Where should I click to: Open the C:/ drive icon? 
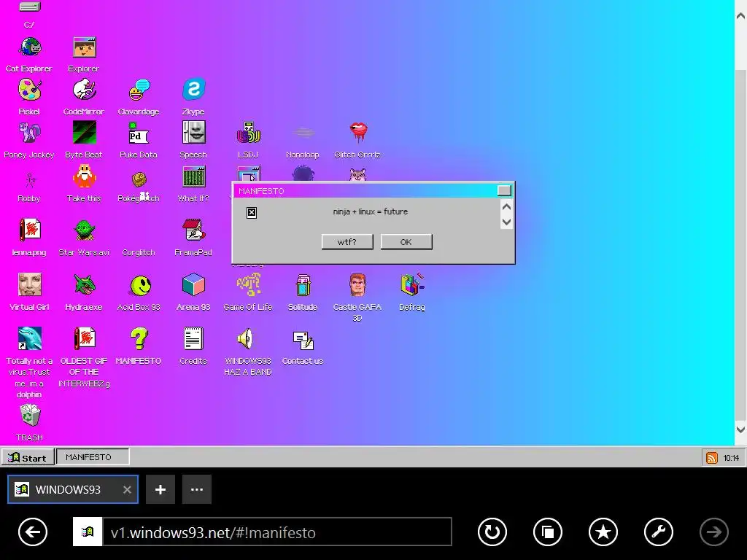point(29,7)
